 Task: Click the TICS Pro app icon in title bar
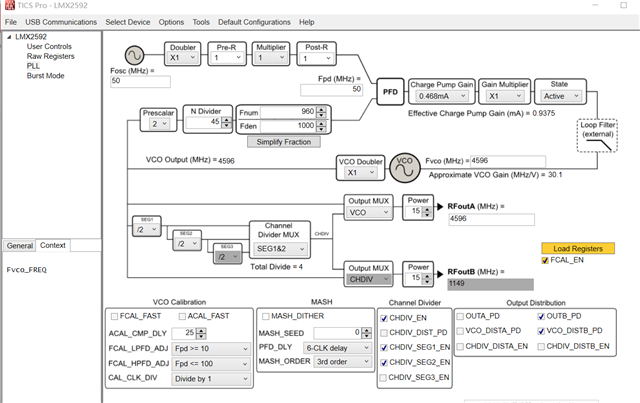pos(9,5)
